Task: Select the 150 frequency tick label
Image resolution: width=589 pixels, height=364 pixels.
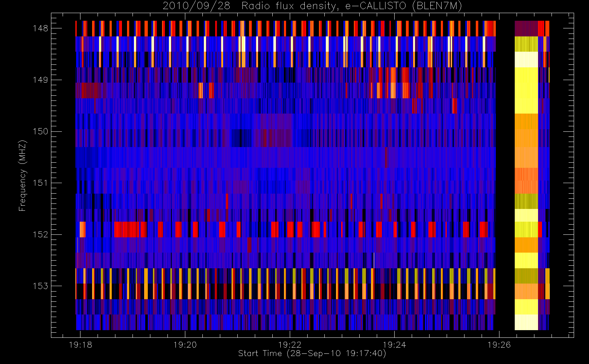Action: pyautogui.click(x=40, y=131)
